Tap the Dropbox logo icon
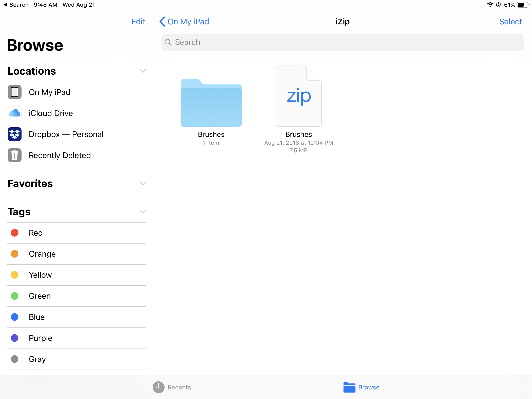 14,134
